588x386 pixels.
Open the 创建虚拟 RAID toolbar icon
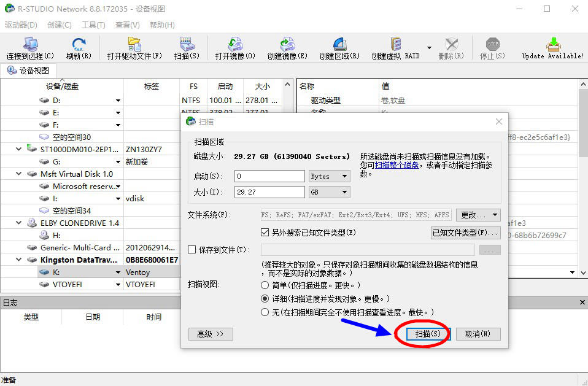396,47
